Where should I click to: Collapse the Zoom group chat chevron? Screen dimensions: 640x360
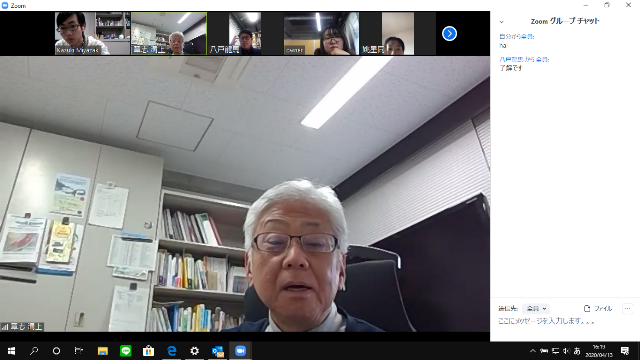502,22
